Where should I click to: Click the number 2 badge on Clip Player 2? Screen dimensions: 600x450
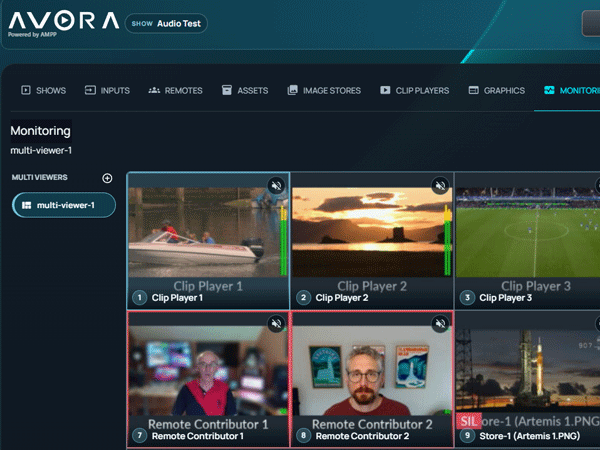coord(303,298)
